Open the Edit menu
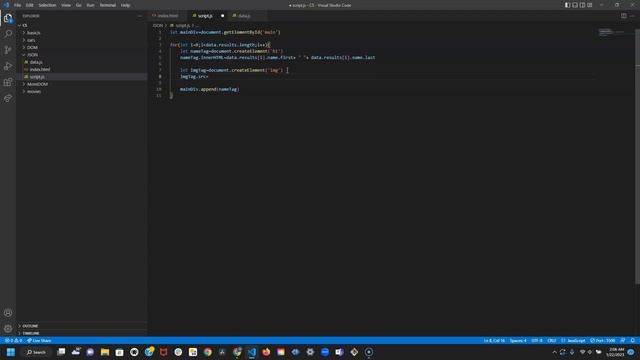 pyautogui.click(x=30, y=5)
